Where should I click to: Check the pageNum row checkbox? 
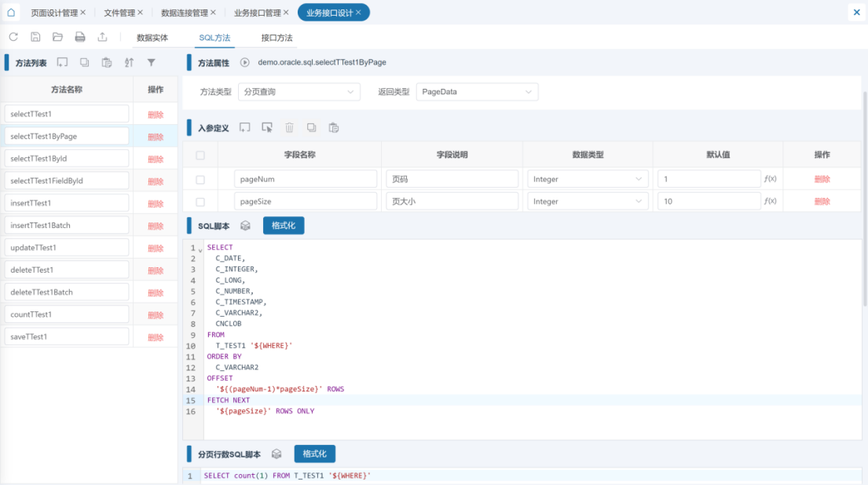point(200,179)
